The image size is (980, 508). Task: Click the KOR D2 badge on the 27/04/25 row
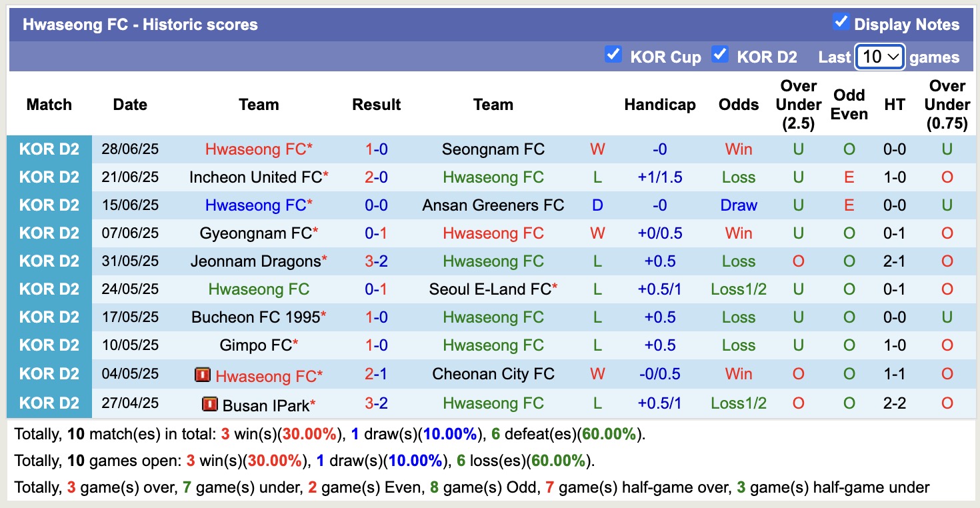[49, 401]
